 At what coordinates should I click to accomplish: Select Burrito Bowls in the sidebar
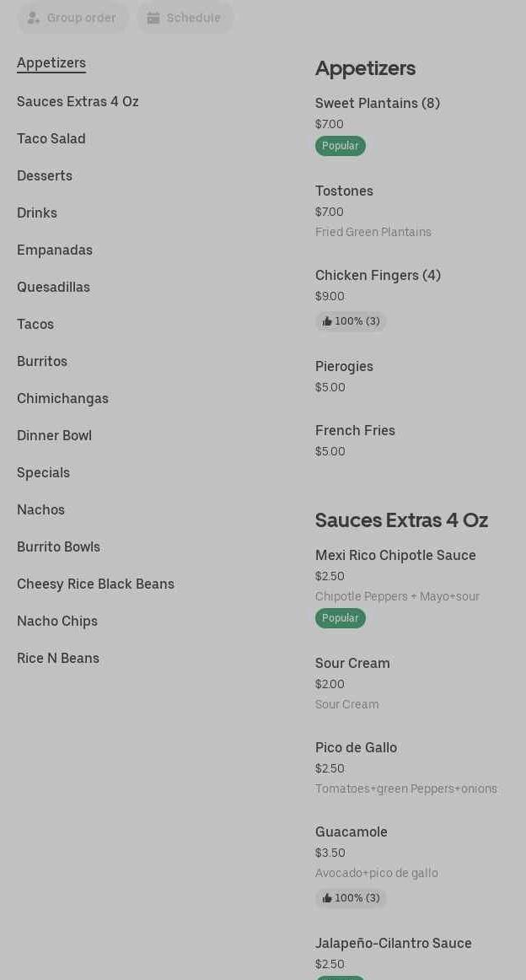click(x=58, y=547)
